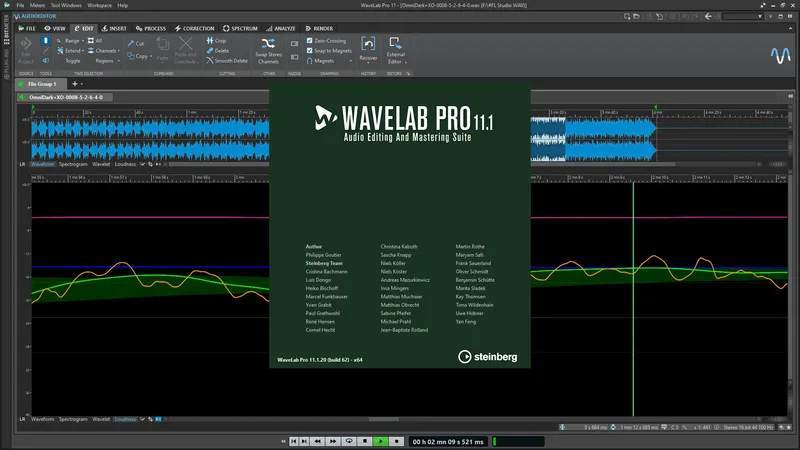This screenshot has height=450, width=800.
Task: Click the fast forward button
Action: [332, 441]
